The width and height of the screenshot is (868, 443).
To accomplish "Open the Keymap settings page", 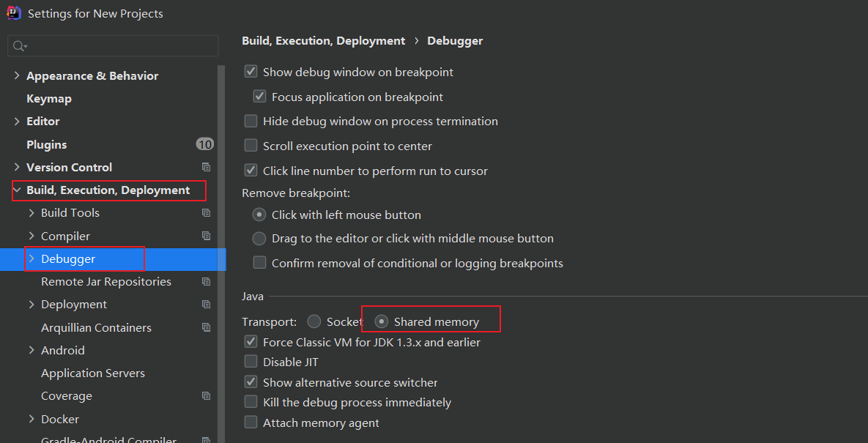I will click(x=49, y=99).
